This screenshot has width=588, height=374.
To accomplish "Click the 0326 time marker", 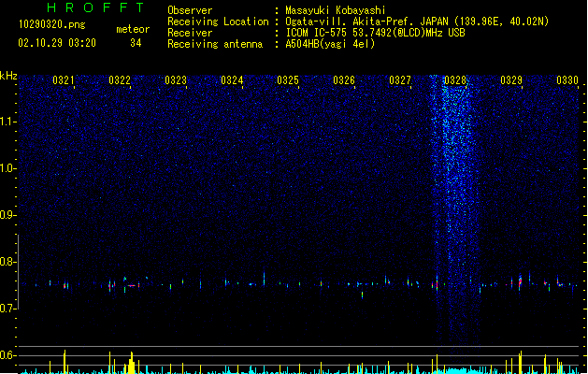I will pyautogui.click(x=344, y=80).
